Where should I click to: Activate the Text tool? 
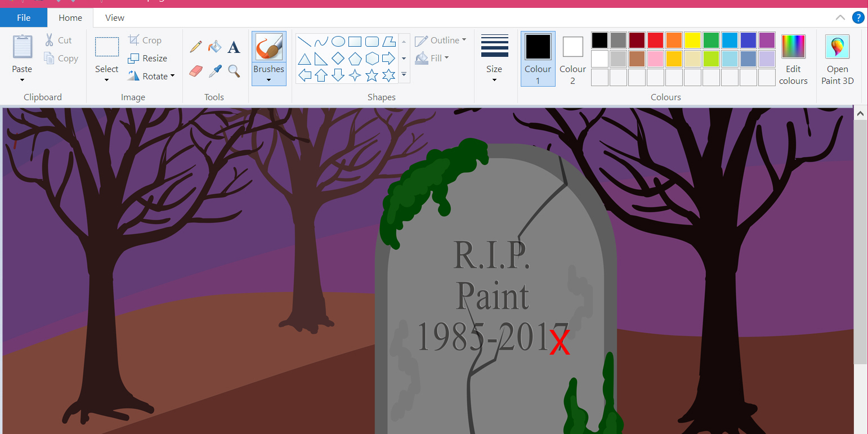pyautogui.click(x=234, y=47)
